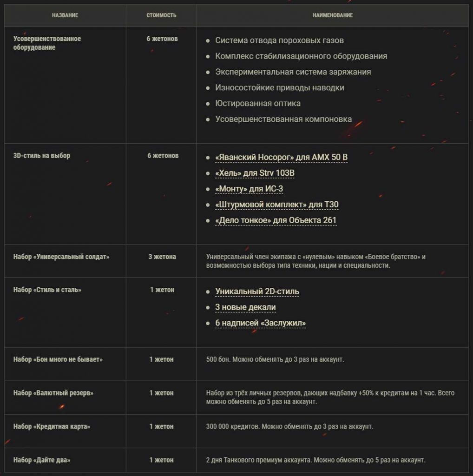This screenshot has width=473, height=476.
Task: Click the Набор «Стиль и сталь» title
Action: [x=47, y=290]
